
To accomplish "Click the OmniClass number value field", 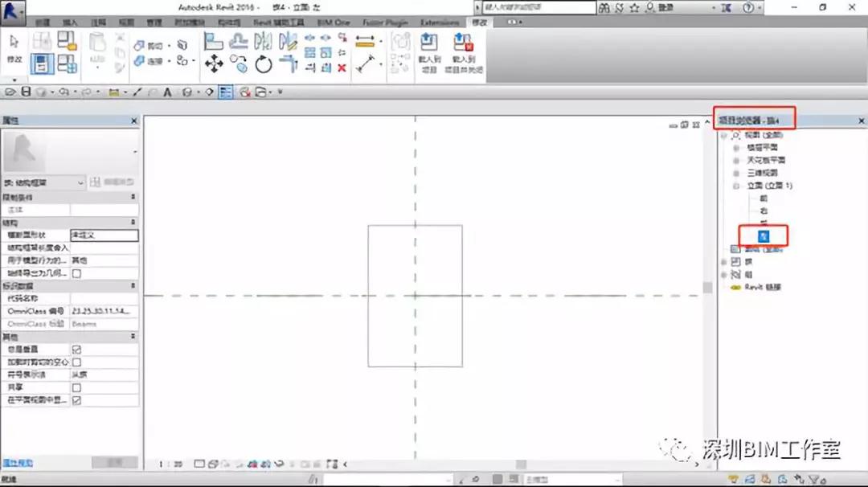I will [104, 312].
